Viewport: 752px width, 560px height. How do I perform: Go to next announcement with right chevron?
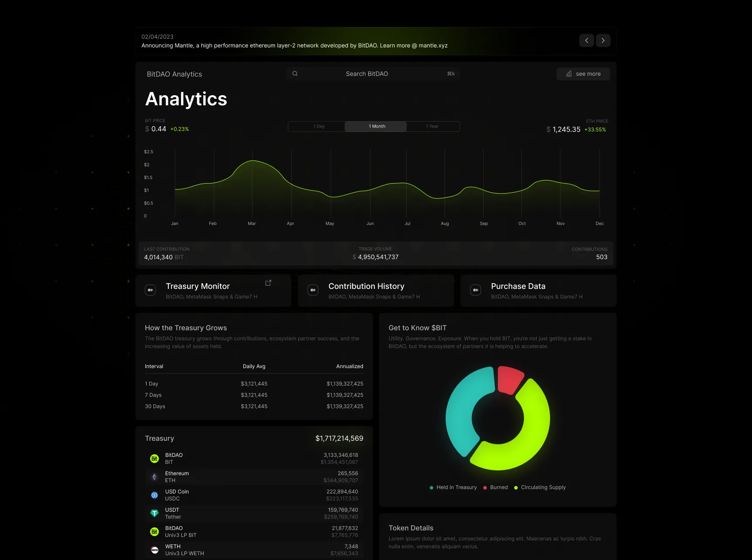[603, 40]
